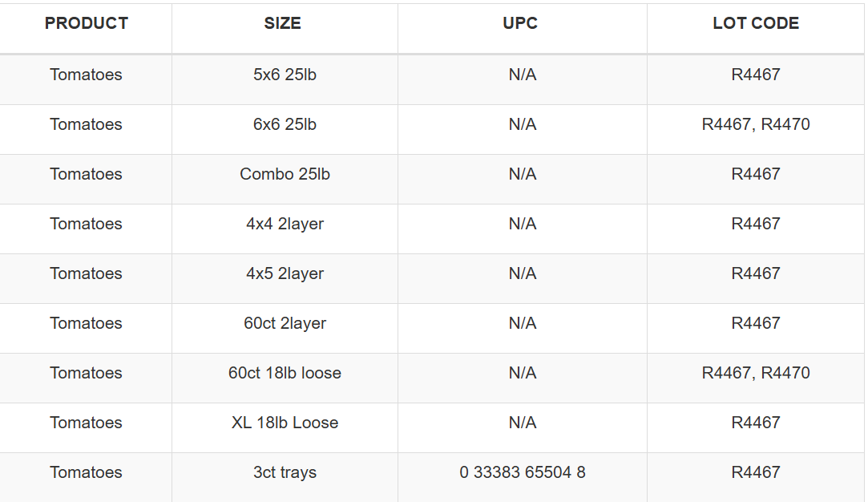Click lot code in 6x6 25lb row
Screen dimensions: 868x502
[x=756, y=124]
